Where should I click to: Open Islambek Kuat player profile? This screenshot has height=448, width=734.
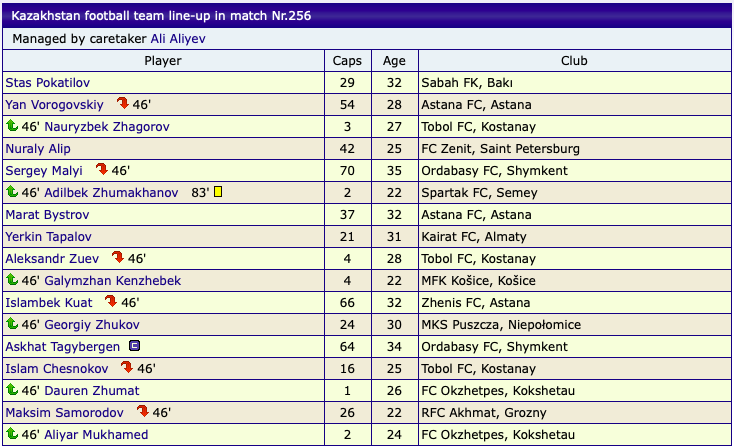click(49, 303)
